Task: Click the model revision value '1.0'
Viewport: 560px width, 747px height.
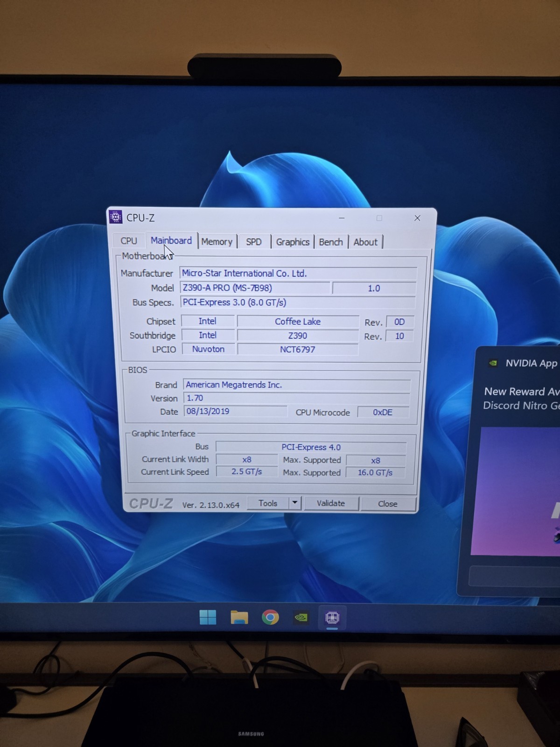Action: point(374,288)
